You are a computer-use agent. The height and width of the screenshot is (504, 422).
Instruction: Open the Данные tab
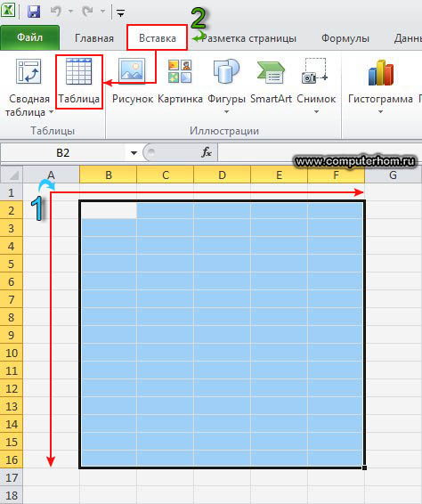(x=408, y=38)
